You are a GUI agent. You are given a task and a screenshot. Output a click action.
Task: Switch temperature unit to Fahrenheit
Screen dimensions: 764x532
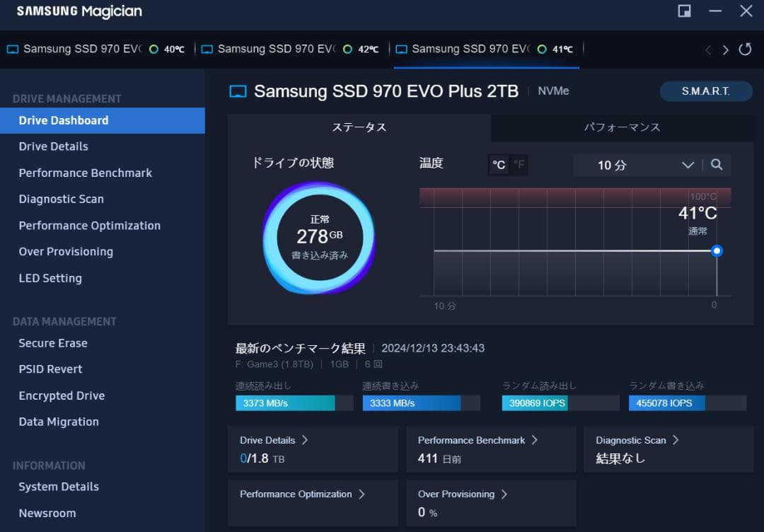tap(519, 164)
